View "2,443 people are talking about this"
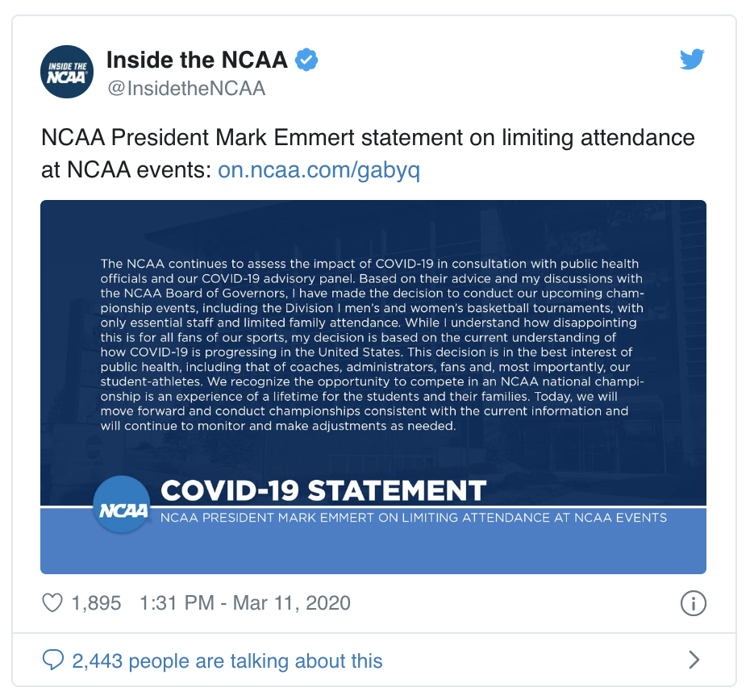Screen dimensions: 750x700 [227, 661]
